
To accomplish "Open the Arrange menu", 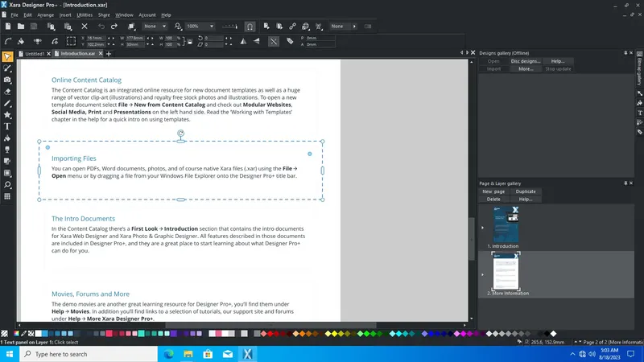I will coord(46,14).
